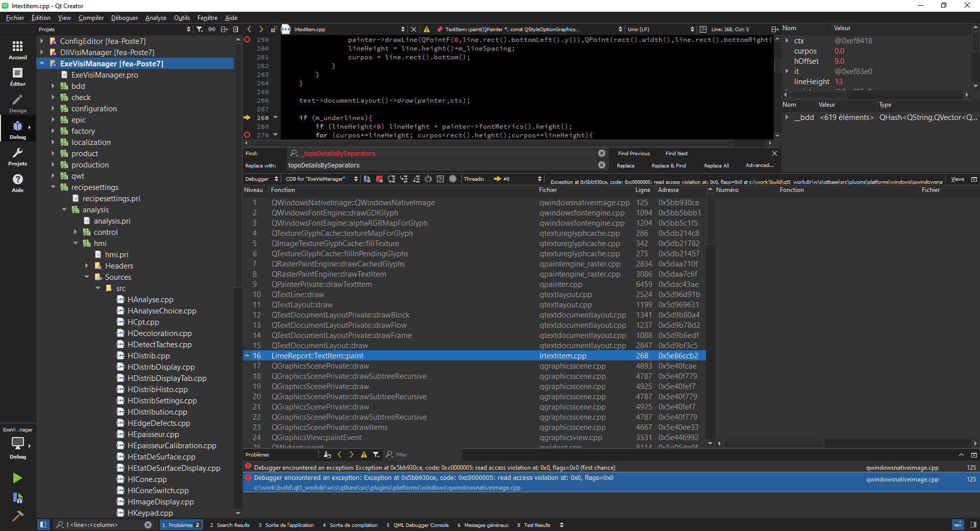
Task: Collapse the recipesettings folder
Action: click(53, 187)
